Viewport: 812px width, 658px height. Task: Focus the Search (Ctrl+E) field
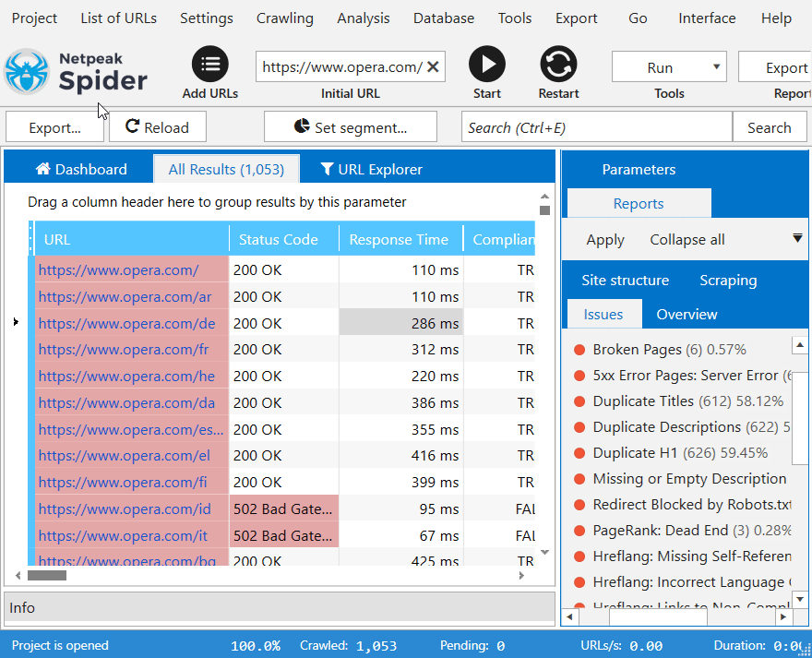click(x=597, y=127)
